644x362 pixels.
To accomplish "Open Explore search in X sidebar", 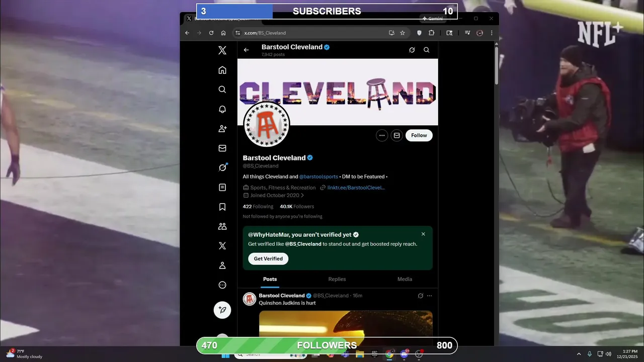I will tap(222, 89).
